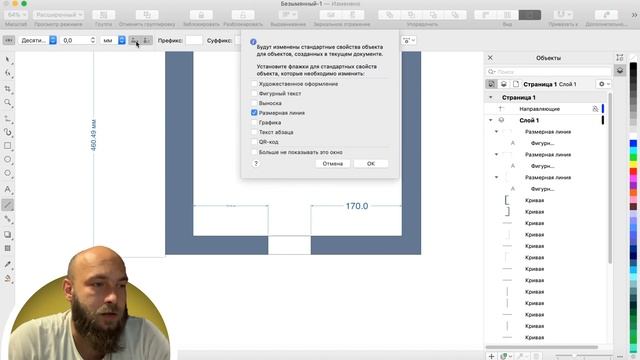This screenshot has height=360, width=640.
Task: Click the 170.0 dimension text on canvas
Action: (x=357, y=206)
